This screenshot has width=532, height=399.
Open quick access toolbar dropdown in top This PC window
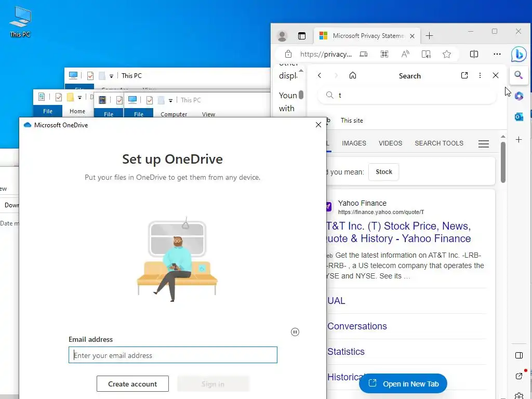111,76
